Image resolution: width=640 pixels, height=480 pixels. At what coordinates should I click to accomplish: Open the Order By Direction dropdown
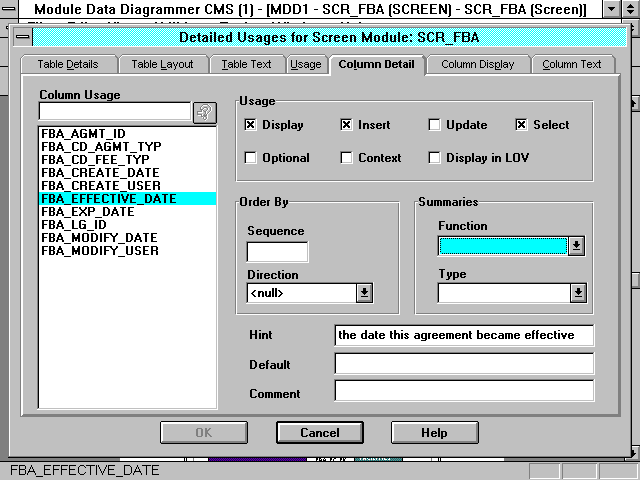pos(364,293)
